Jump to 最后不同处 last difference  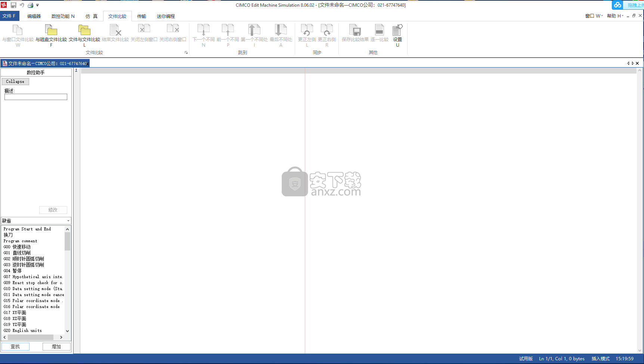coord(281,35)
